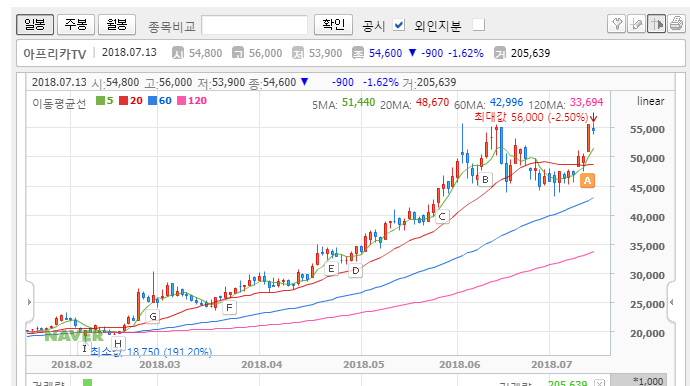Click the red 20-day moving average swatch
690x386 pixels.
(x=123, y=101)
